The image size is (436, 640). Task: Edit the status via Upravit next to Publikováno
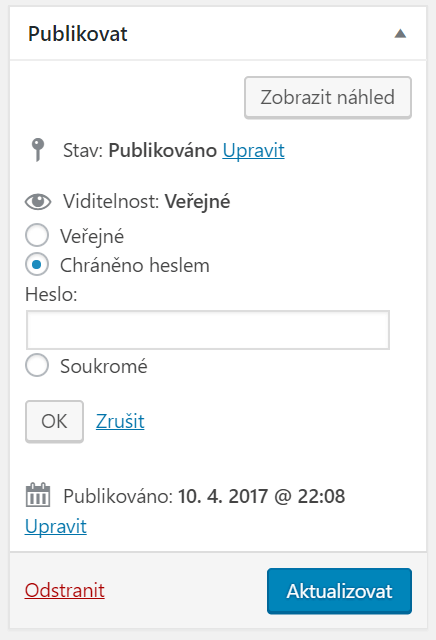pos(254,151)
